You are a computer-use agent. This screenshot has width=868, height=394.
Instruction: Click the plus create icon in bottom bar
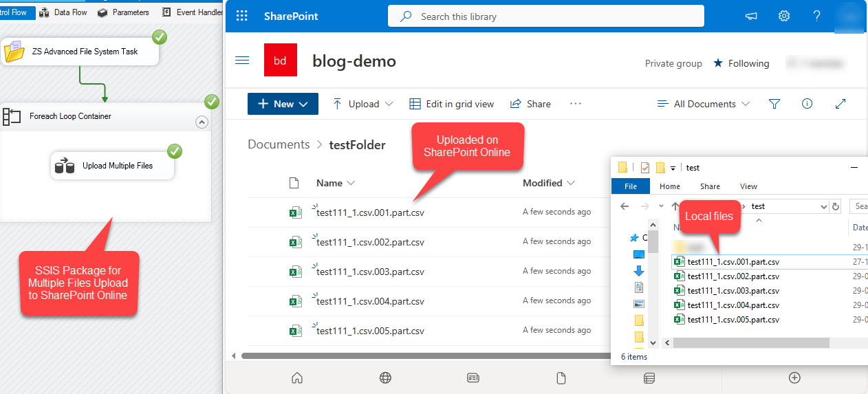pyautogui.click(x=794, y=377)
